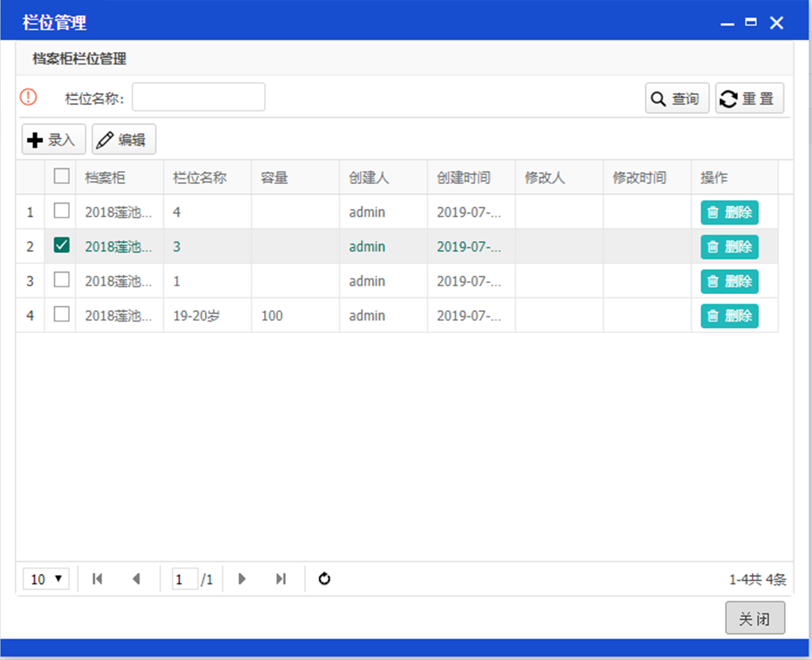Refresh the table with the reload icon

tap(324, 579)
